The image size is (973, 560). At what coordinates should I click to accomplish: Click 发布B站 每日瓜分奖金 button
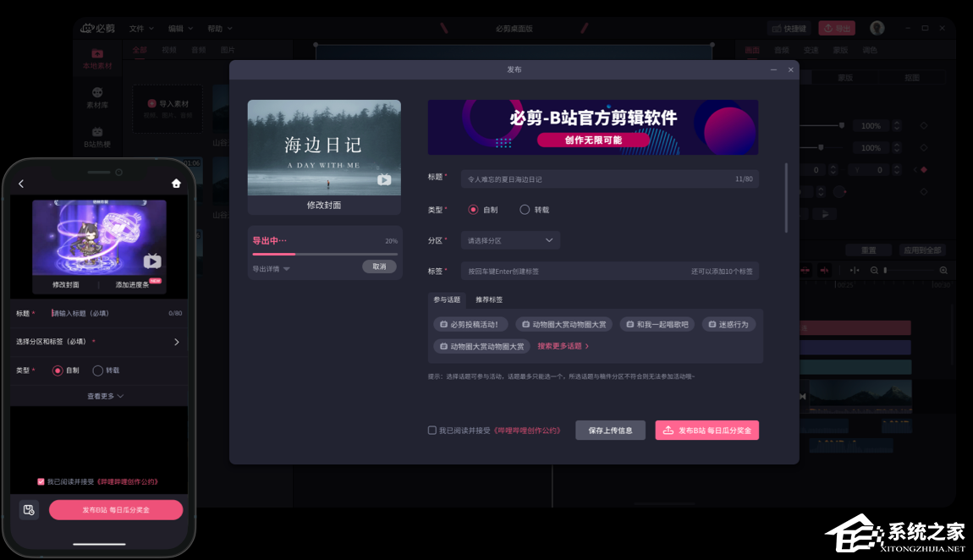click(706, 430)
